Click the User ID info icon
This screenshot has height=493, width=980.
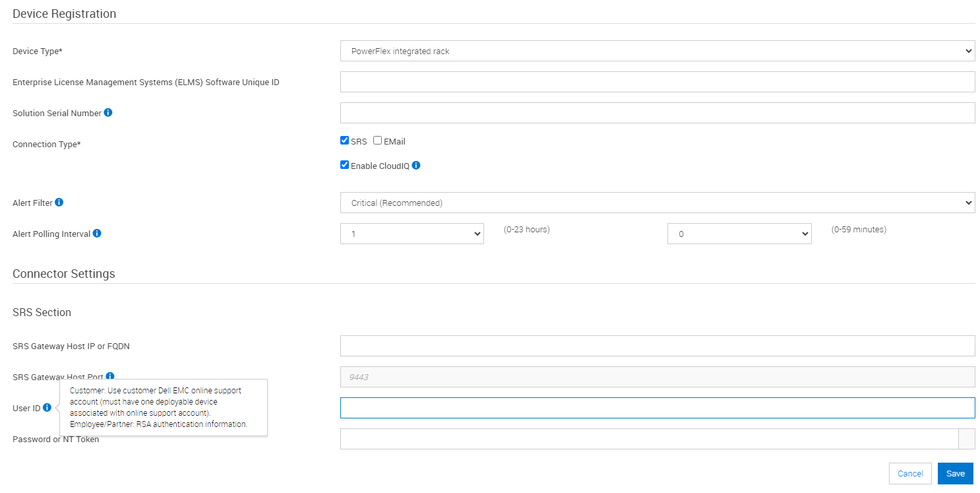point(47,408)
